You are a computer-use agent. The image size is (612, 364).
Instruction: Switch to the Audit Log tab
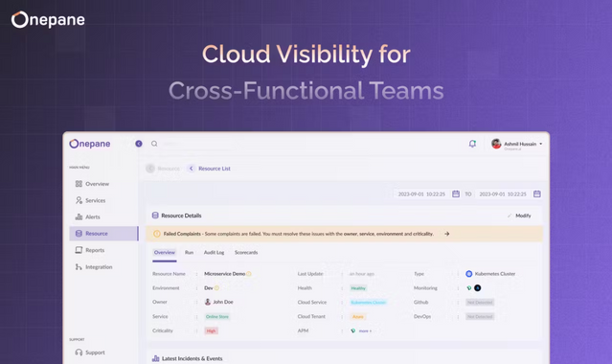pos(214,252)
